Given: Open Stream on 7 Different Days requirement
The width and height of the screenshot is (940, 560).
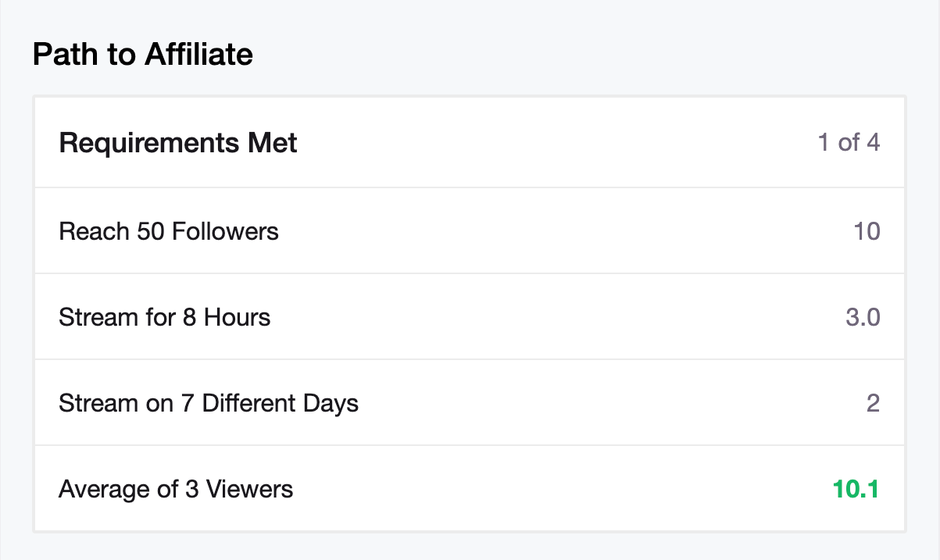Looking at the screenshot, I should (x=209, y=403).
